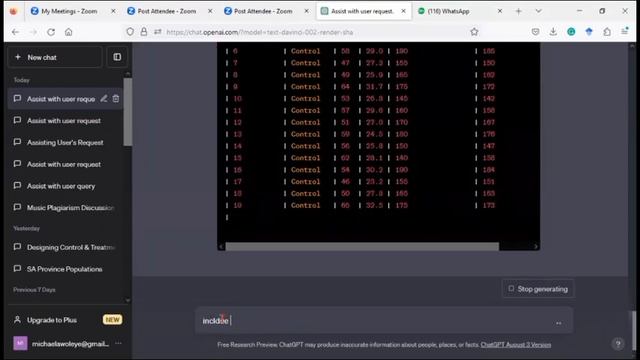Viewport: 640px width, 360px height.
Task: Click Stop generating button
Action: (538, 289)
